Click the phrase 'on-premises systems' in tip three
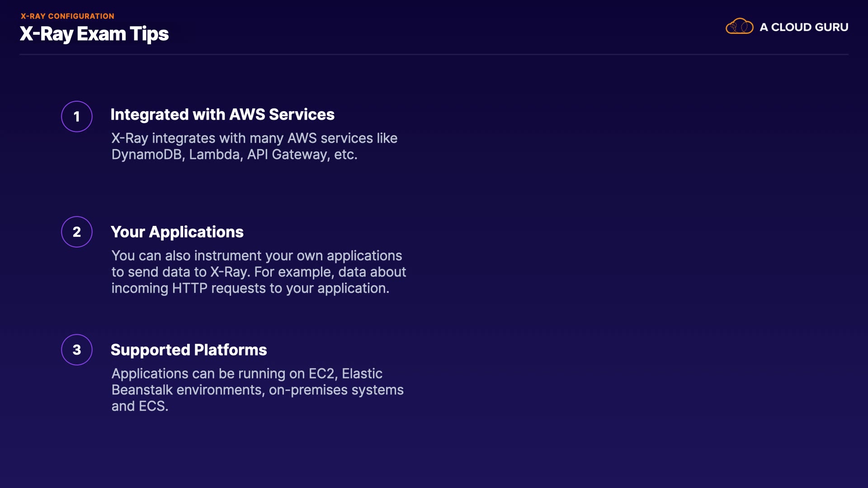This screenshot has width=868, height=488. point(336,390)
